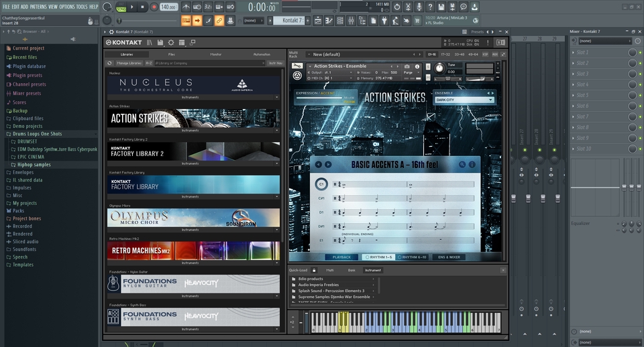Select the RHYTHM 6–10 tab

(x=413, y=257)
